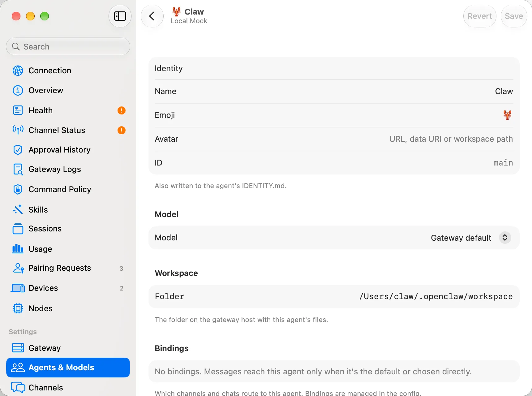The width and height of the screenshot is (532, 396).
Task: Click the No bindings message row
Action: 334,371
